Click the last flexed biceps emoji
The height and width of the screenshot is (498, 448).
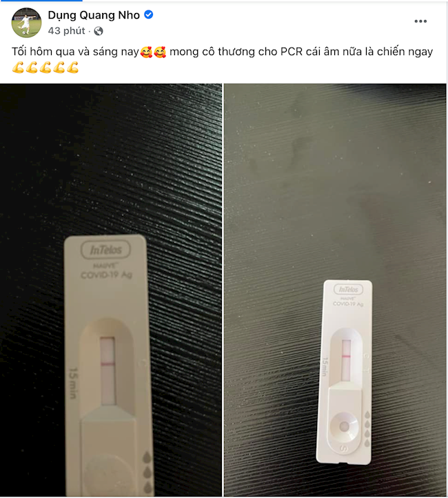click(x=72, y=68)
